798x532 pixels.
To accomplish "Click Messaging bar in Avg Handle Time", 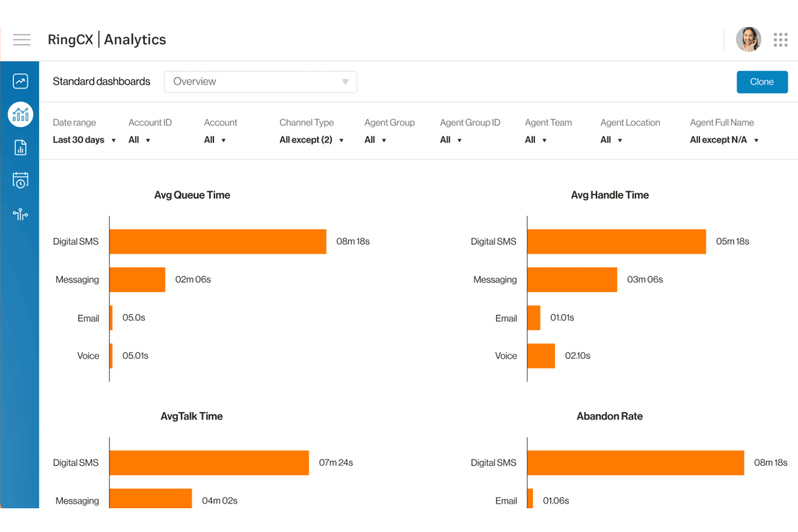I will point(572,280).
